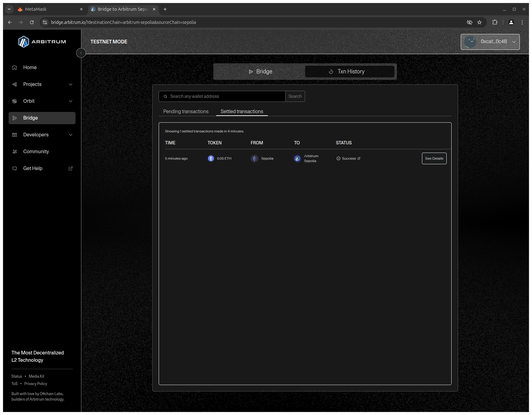Click the Arbitrum Sepolia network icon

[297, 158]
